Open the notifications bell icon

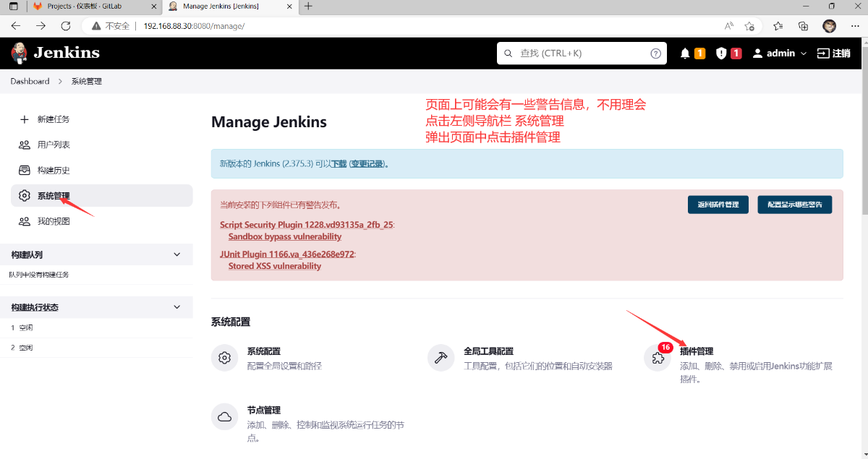click(685, 53)
